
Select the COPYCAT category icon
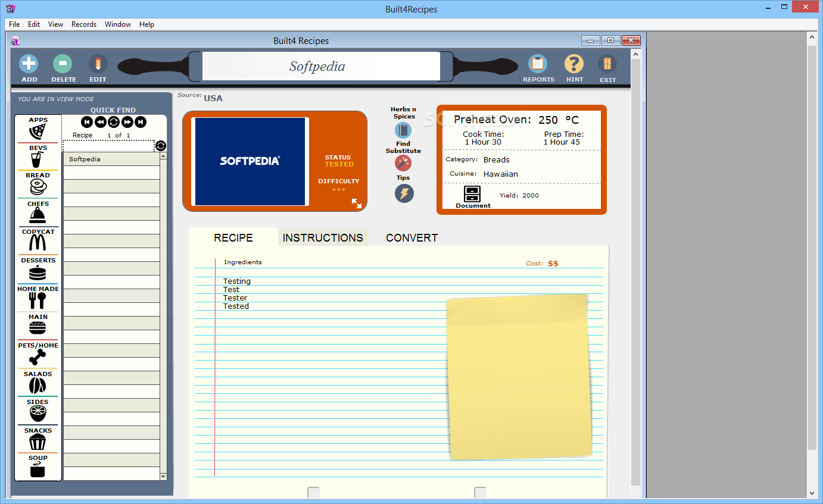(38, 243)
